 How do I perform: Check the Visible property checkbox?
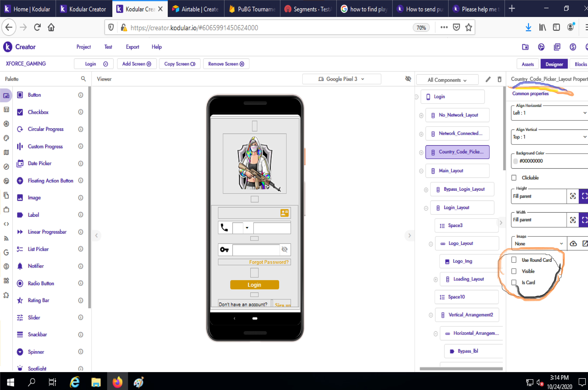click(514, 271)
